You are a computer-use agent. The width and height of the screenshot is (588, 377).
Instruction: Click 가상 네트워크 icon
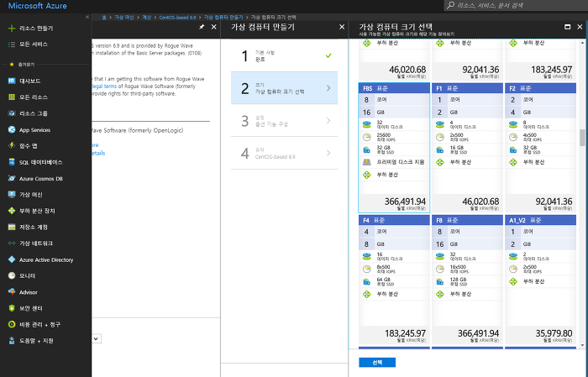tap(12, 243)
